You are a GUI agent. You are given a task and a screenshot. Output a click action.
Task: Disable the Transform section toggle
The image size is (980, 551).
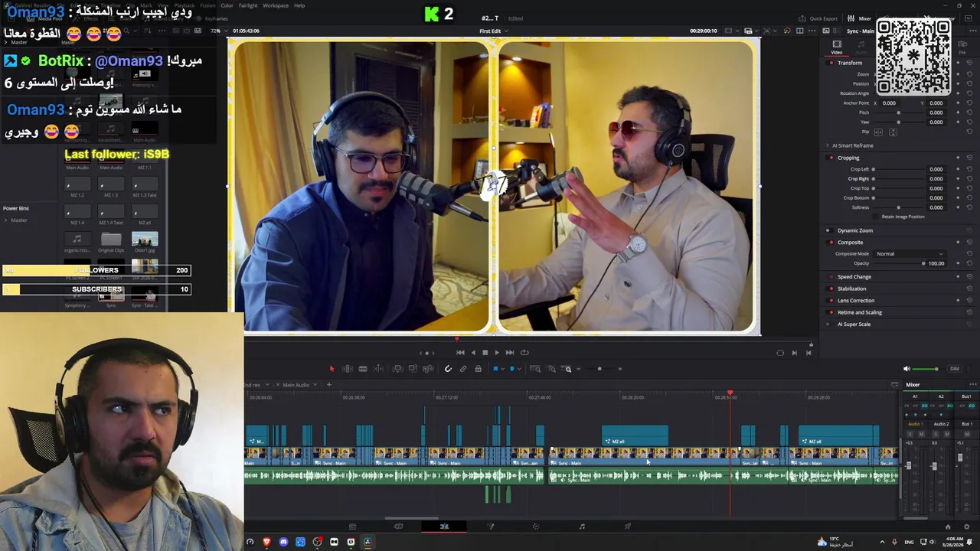(x=831, y=63)
